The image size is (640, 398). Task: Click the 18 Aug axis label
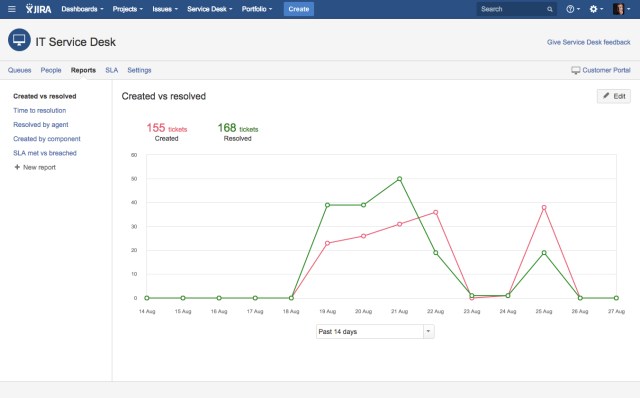[x=291, y=311]
